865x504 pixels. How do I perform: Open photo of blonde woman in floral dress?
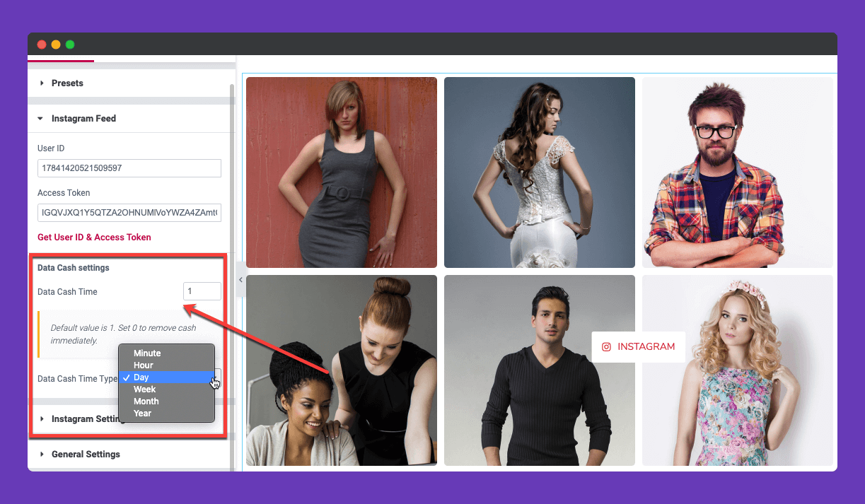(738, 370)
